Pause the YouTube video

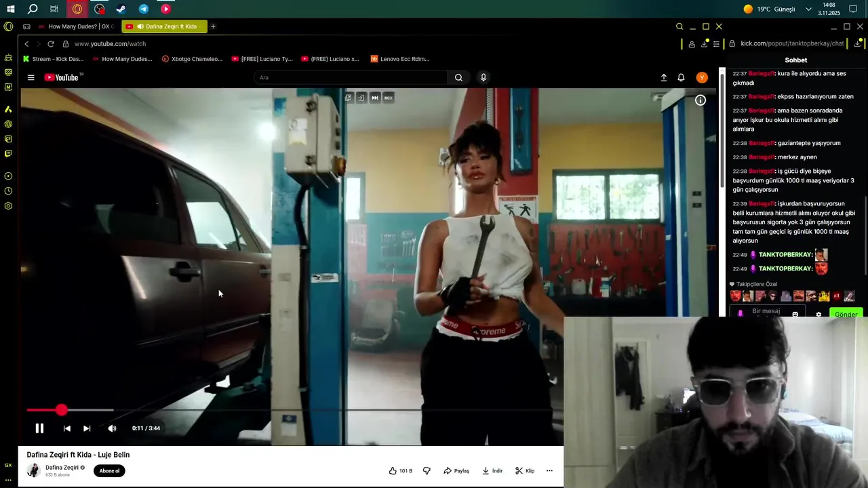[x=39, y=428]
